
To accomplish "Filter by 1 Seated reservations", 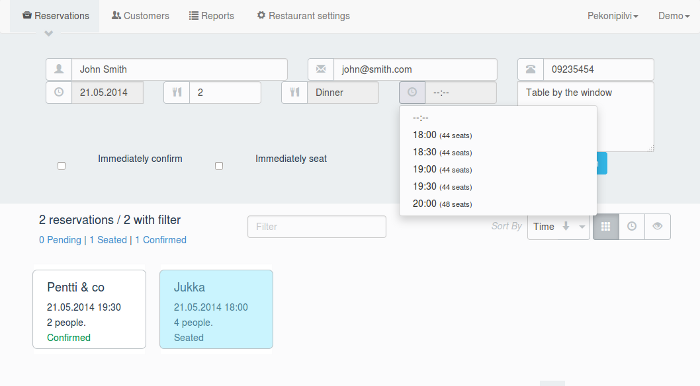I will click(108, 240).
